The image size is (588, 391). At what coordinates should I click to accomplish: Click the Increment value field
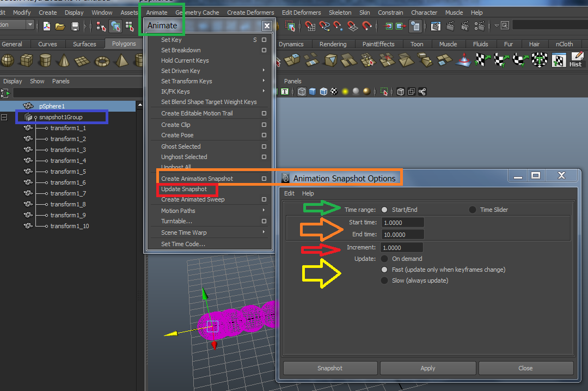403,248
